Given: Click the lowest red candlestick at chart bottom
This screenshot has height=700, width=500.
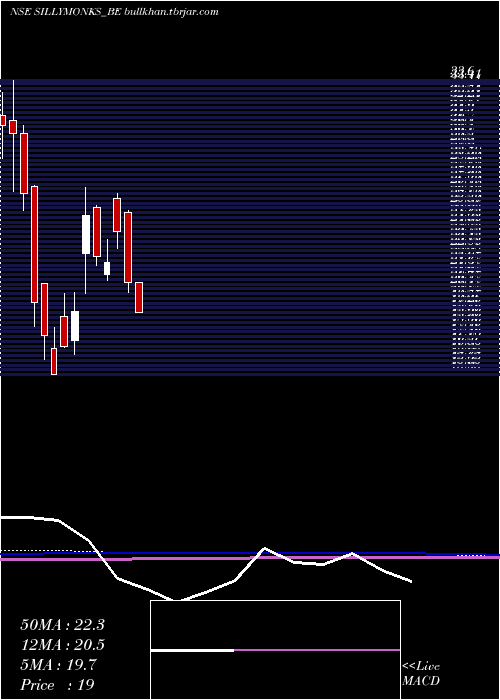Looking at the screenshot, I should (x=54, y=361).
